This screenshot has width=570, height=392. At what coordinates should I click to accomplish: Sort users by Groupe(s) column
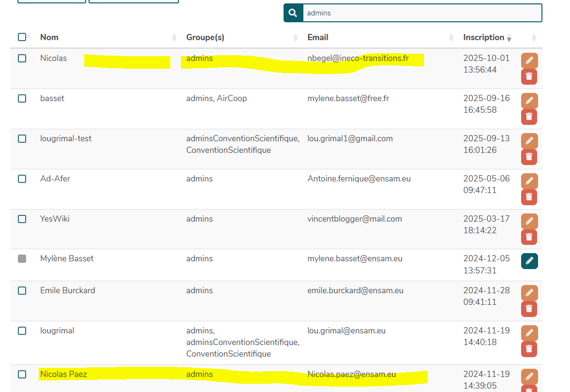tap(205, 37)
